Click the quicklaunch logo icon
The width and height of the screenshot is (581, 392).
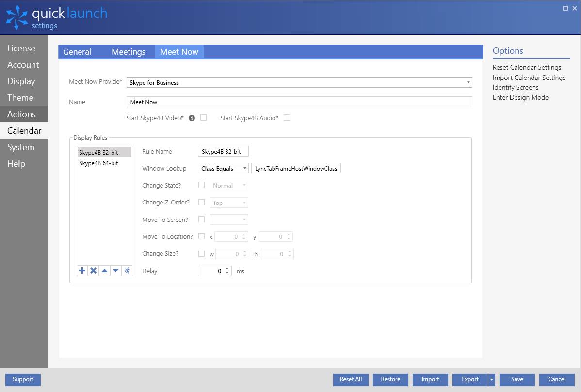click(16, 17)
